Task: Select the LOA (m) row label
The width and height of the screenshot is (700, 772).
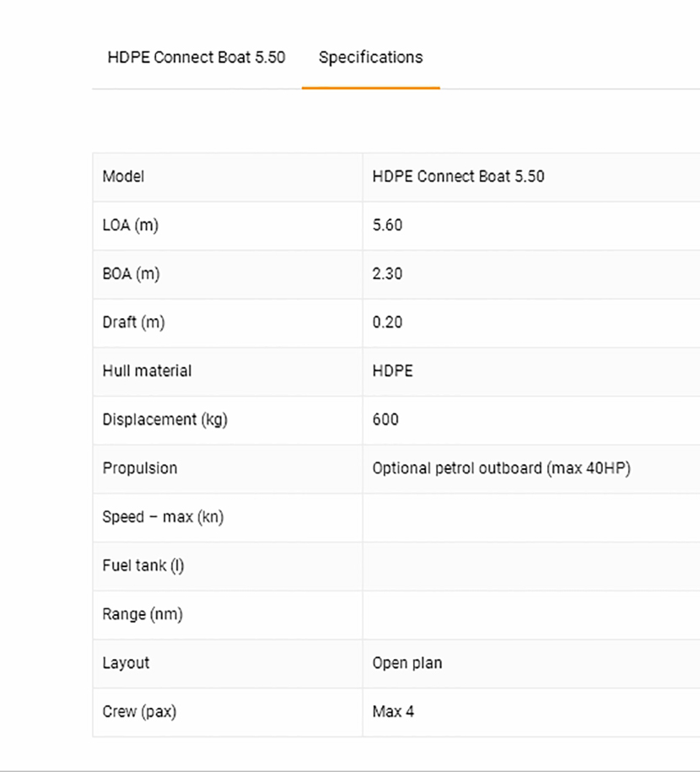Action: [131, 225]
